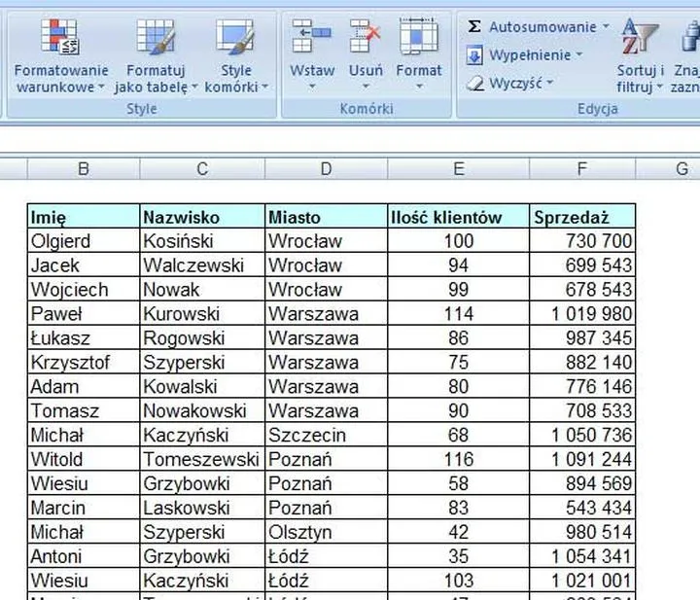Select the Ilość klientów header cell

click(458, 217)
